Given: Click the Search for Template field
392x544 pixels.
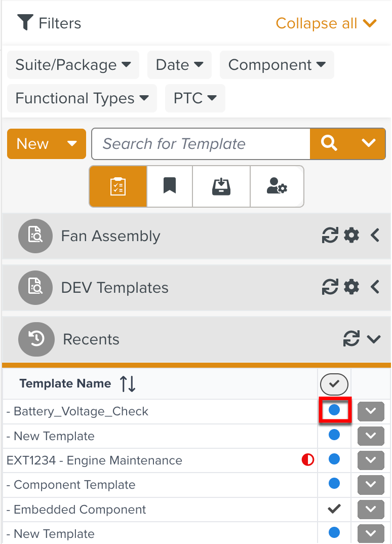Looking at the screenshot, I should pyautogui.click(x=201, y=144).
